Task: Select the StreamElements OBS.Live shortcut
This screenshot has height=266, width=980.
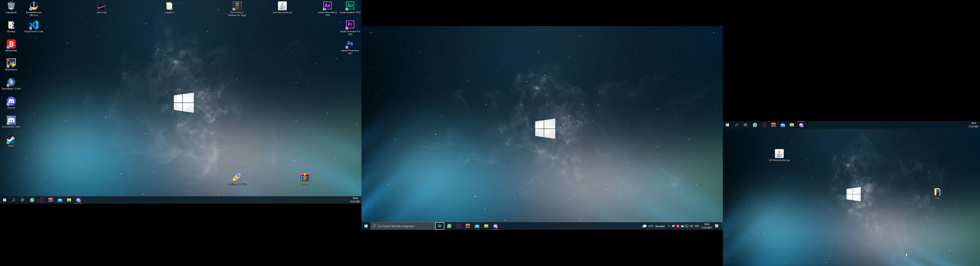Action: pyautogui.click(x=34, y=6)
